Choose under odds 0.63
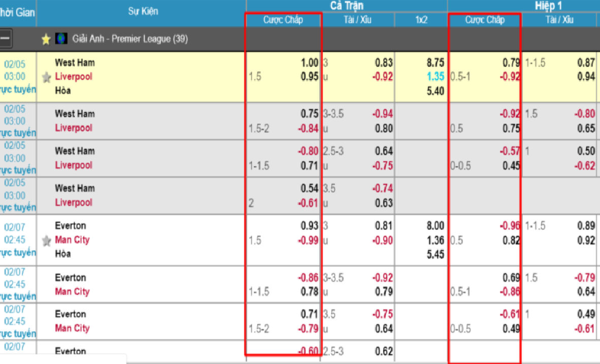 [384, 203]
